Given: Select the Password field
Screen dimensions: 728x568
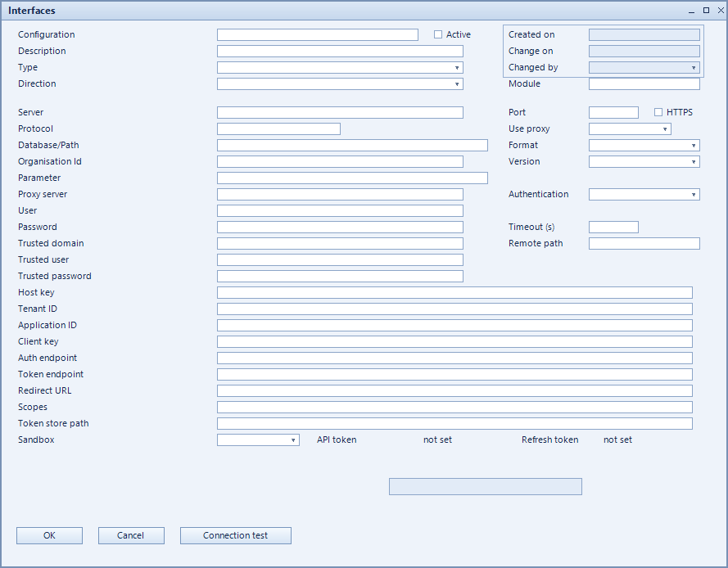Looking at the screenshot, I should (340, 227).
